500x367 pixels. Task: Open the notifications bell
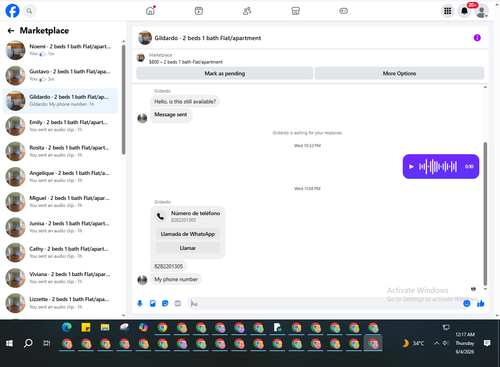464,11
